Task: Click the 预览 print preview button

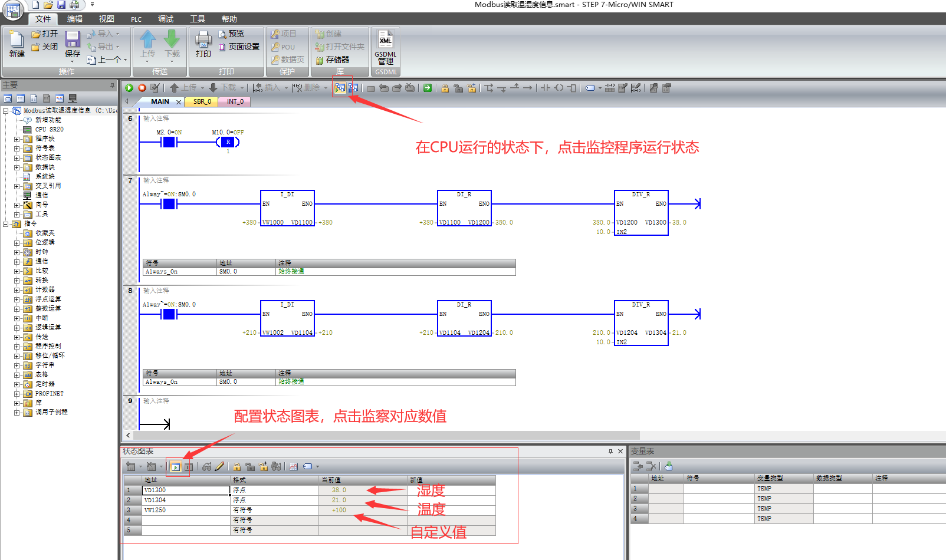Action: 231,34
